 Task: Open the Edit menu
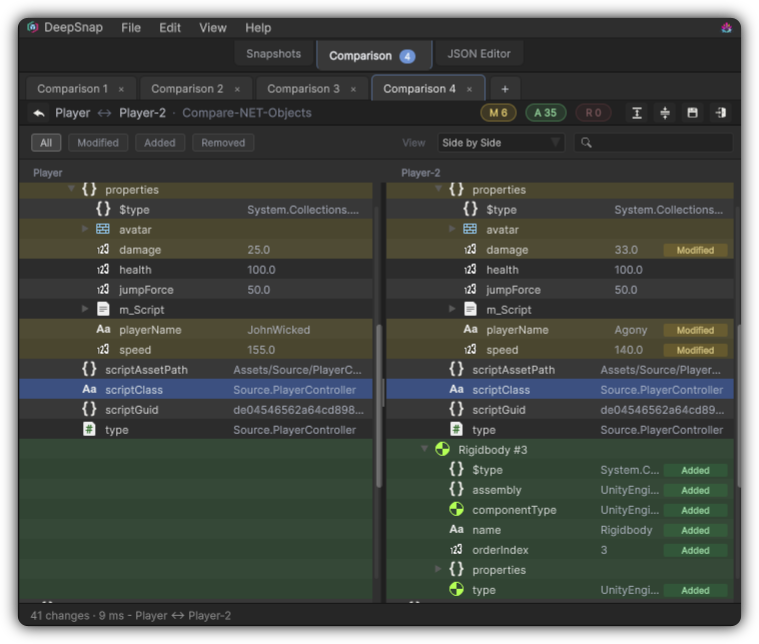(x=170, y=28)
